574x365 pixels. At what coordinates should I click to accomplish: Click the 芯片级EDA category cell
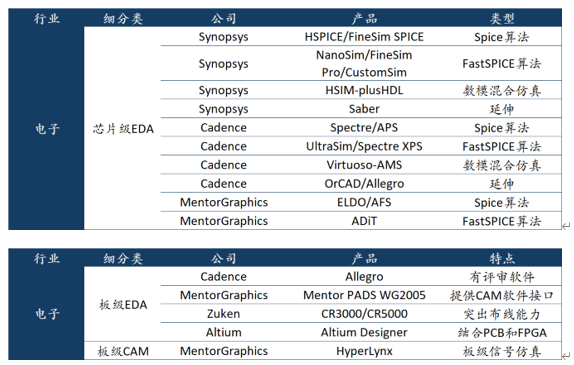pyautogui.click(x=123, y=129)
